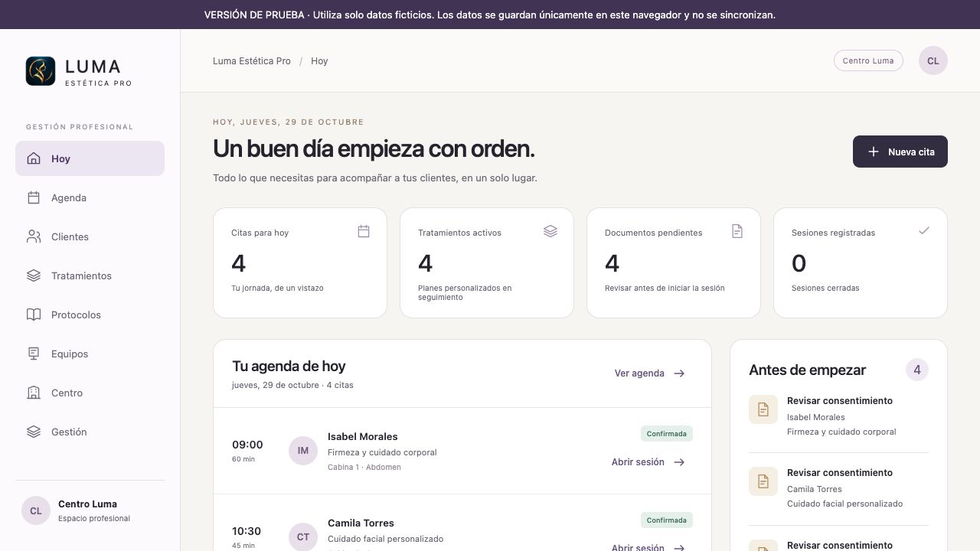Image resolution: width=980 pixels, height=551 pixels.
Task: Click the Tu agenda de hoy heading
Action: click(x=289, y=366)
